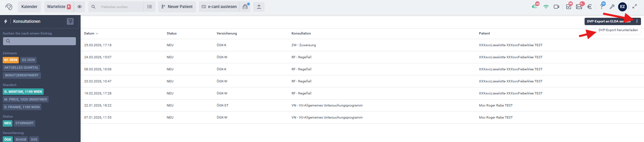644x142 pixels.
Task: Open the three-dot menu on the DVP-Export button
Action: pos(637,21)
